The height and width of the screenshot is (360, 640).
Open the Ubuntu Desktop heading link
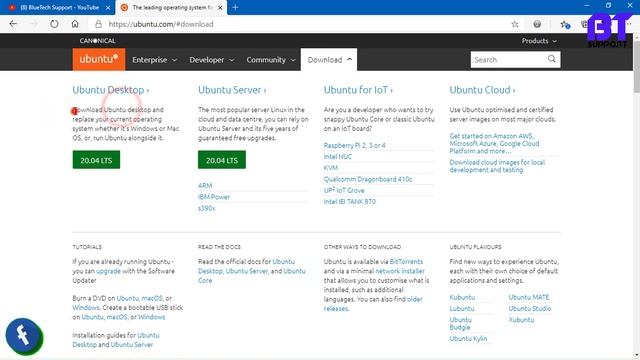pos(111,90)
